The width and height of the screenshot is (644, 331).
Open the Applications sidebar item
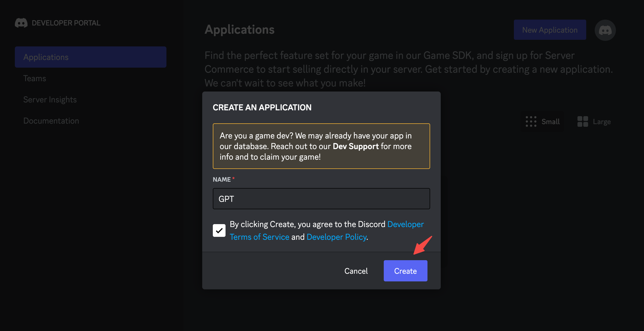point(91,57)
